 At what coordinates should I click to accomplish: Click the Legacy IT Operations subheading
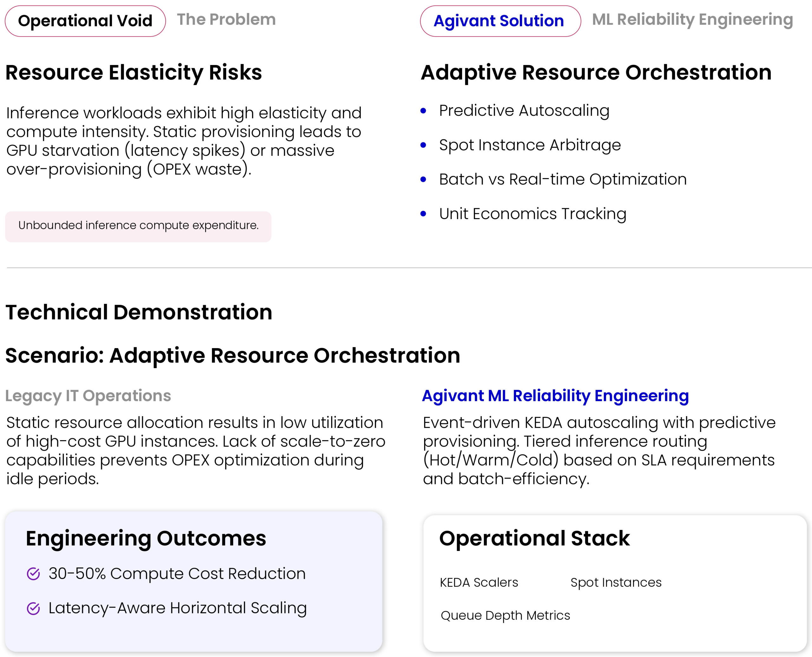[88, 396]
